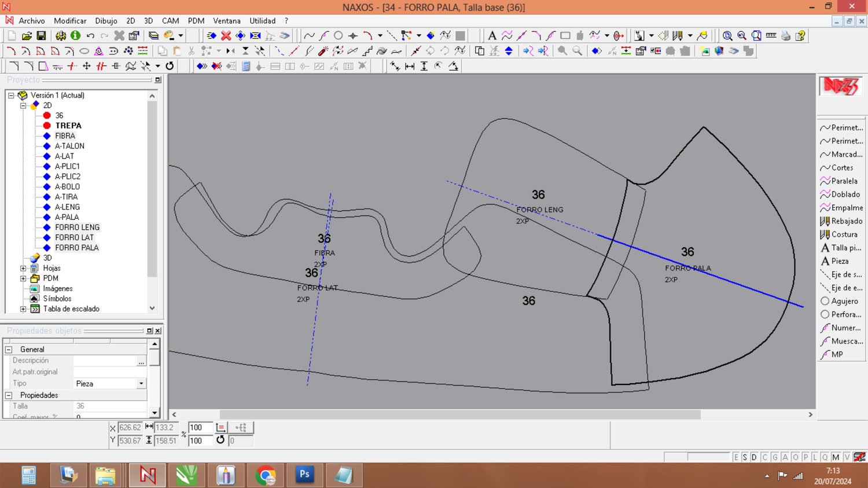Toggle the M status bar indicator
Viewport: 868px width, 488px height.
click(836, 457)
